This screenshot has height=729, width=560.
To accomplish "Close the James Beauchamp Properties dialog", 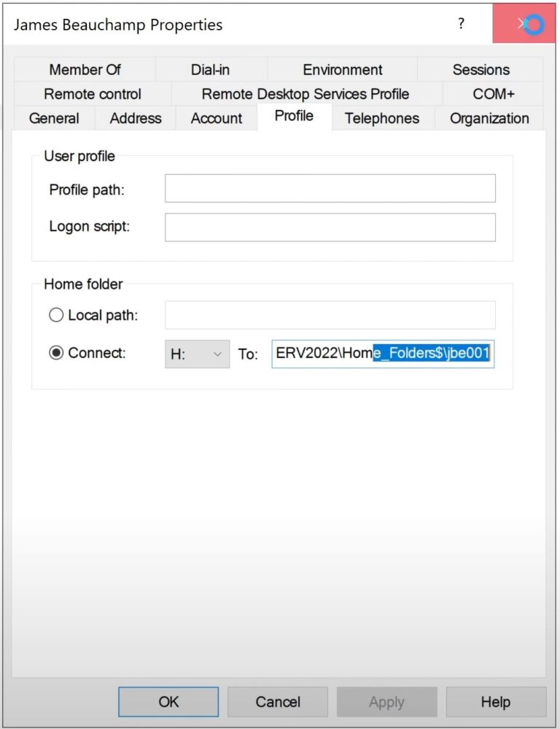I will pyautogui.click(x=525, y=24).
